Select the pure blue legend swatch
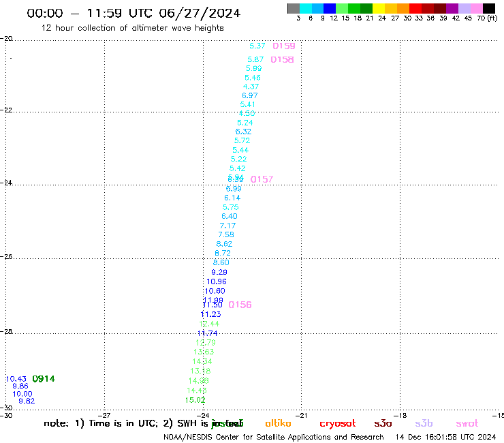This screenshot has width=504, height=443. tap(330, 8)
